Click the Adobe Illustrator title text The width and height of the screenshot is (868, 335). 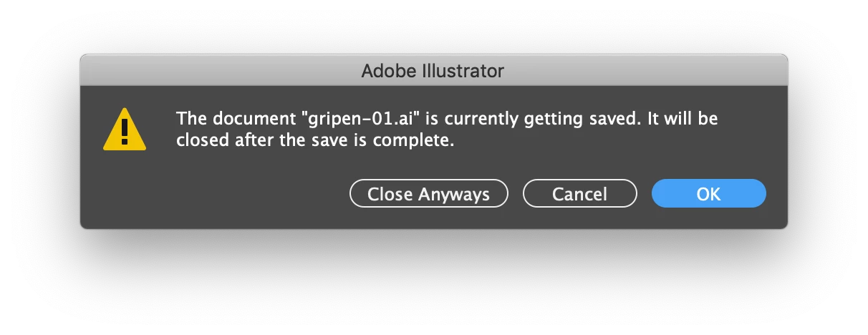click(x=433, y=71)
